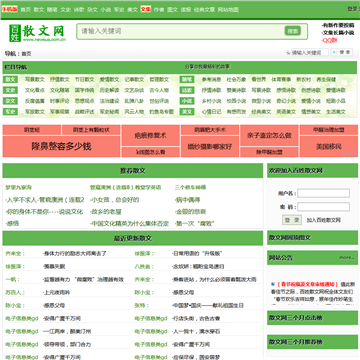Click the 隆鼻整容多少钱 ad block

61,146
